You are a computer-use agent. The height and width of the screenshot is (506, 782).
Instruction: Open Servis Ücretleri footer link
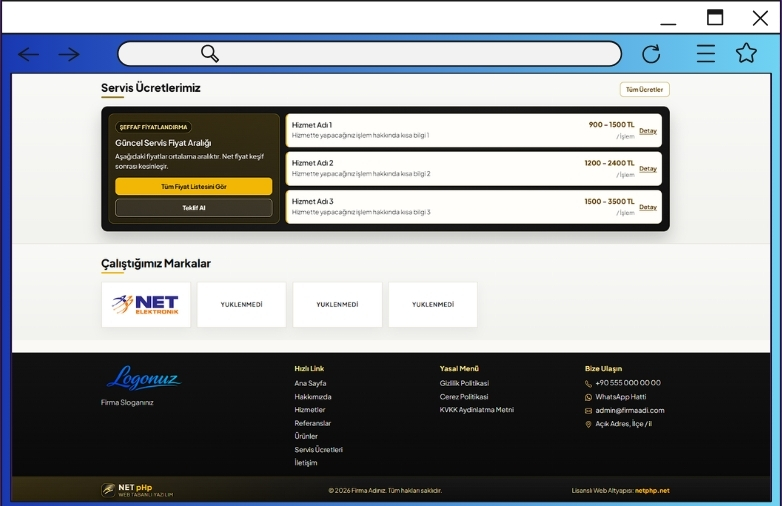click(x=318, y=450)
